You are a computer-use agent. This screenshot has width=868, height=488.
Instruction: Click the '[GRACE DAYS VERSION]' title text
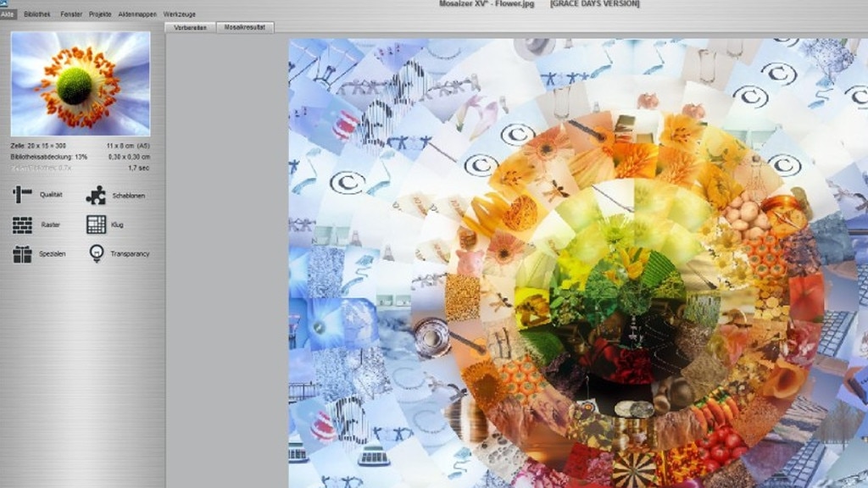pyautogui.click(x=594, y=4)
